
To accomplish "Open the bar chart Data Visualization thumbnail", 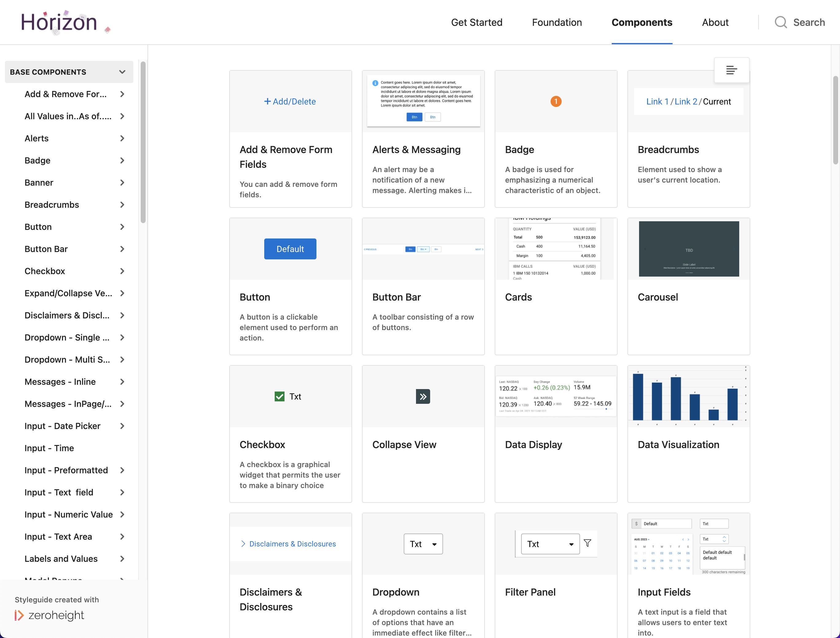I will coord(689,396).
